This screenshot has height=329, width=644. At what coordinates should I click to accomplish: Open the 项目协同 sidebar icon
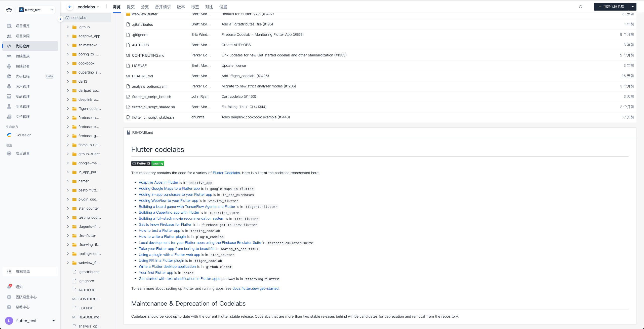9,36
